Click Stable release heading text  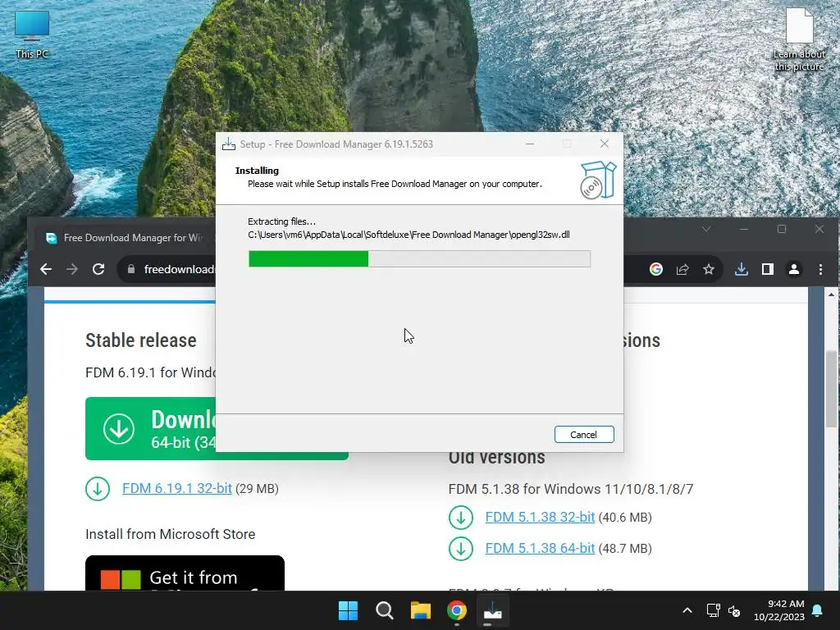141,340
